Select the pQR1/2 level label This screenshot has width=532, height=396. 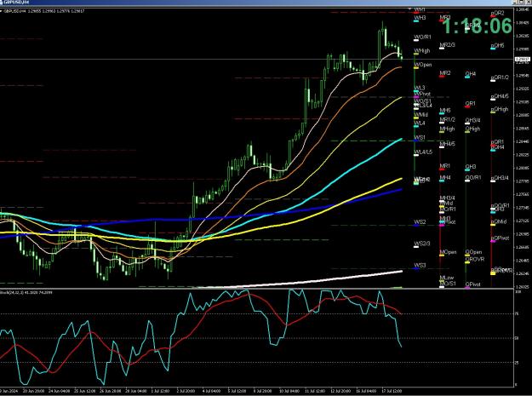click(x=500, y=77)
